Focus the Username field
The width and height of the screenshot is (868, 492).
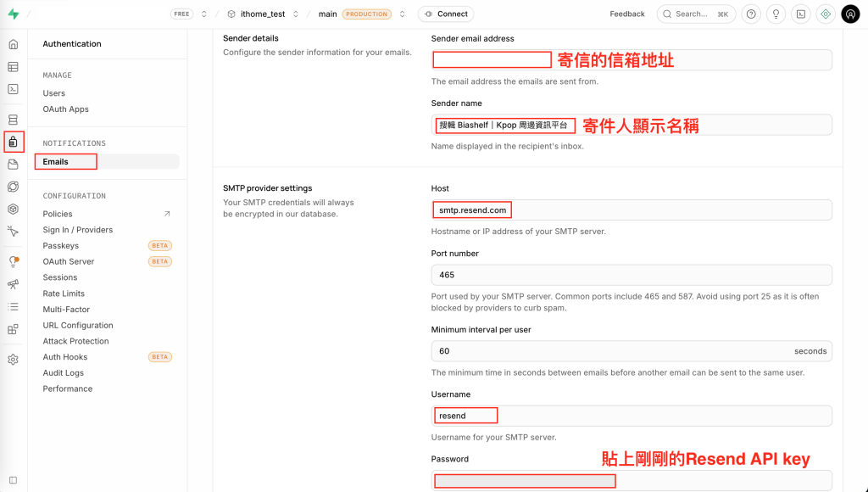tap(632, 417)
